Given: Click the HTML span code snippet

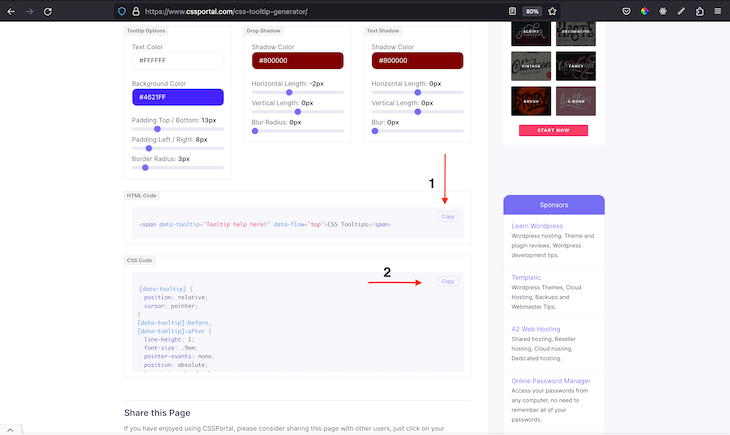Looking at the screenshot, I should pyautogui.click(x=265, y=224).
